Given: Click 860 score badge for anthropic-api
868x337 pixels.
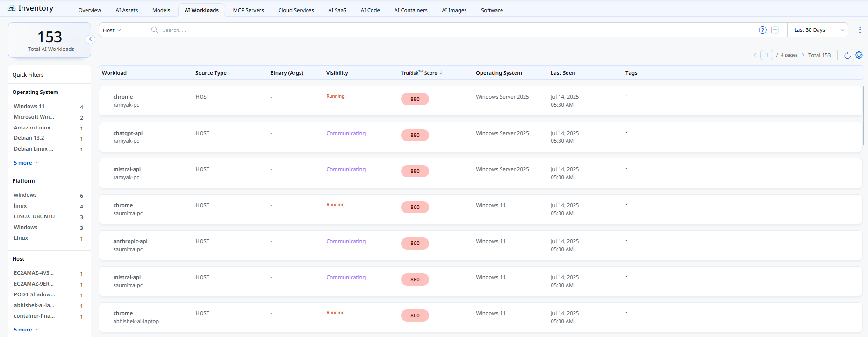Looking at the screenshot, I should click(x=415, y=243).
